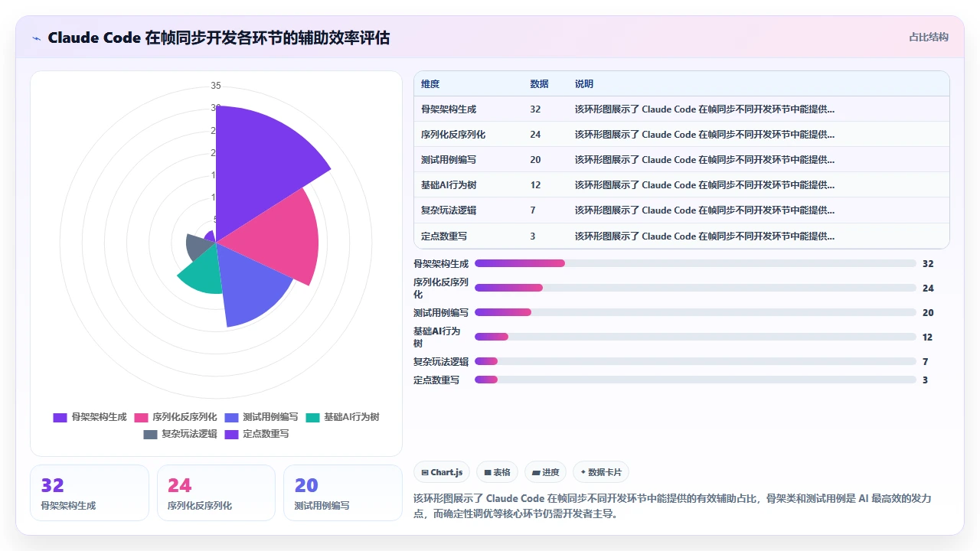Screen dimensions: 980x551
Task: Click the 复杂玩法逻辑 progress bar
Action: 695,361
